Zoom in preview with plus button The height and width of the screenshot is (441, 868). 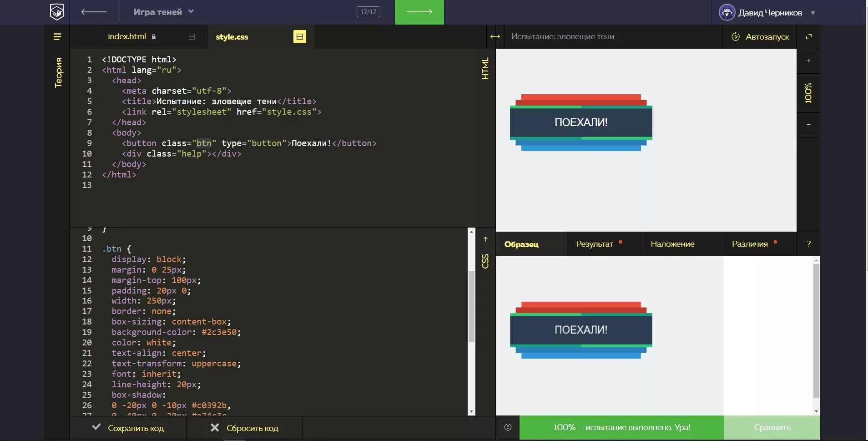click(808, 61)
